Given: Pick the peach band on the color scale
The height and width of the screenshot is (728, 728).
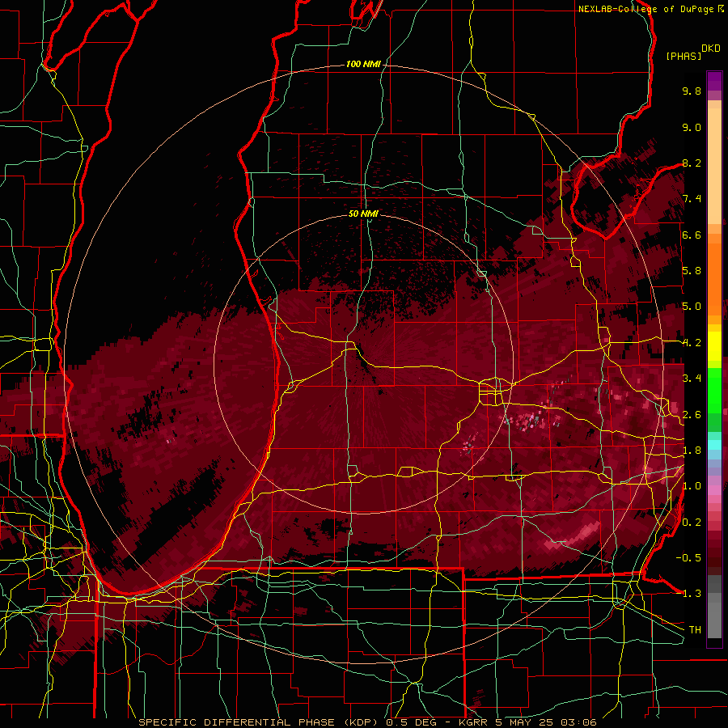Looking at the screenshot, I should [x=714, y=167].
